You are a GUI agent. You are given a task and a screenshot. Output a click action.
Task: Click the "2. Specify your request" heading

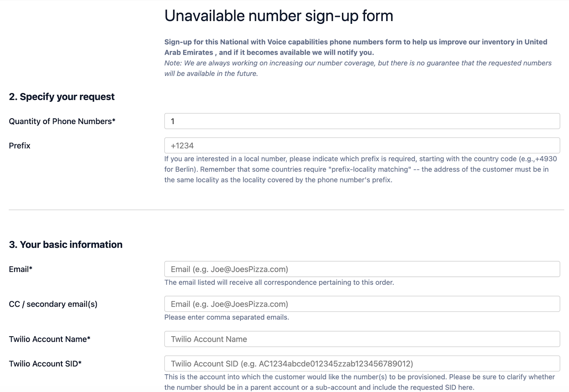(62, 97)
